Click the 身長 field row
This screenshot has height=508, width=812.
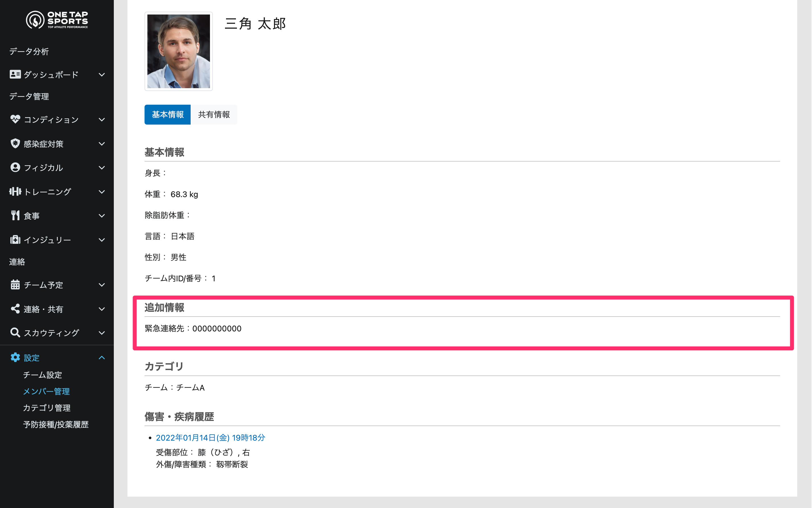tap(156, 173)
